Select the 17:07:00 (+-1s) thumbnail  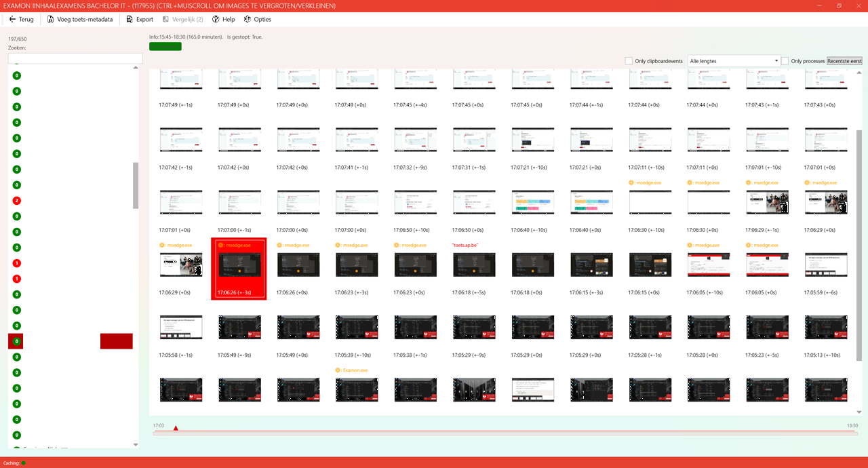click(x=239, y=202)
